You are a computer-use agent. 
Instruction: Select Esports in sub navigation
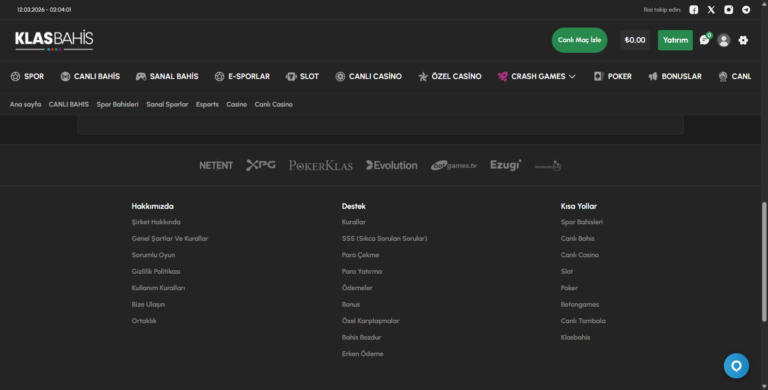(207, 104)
